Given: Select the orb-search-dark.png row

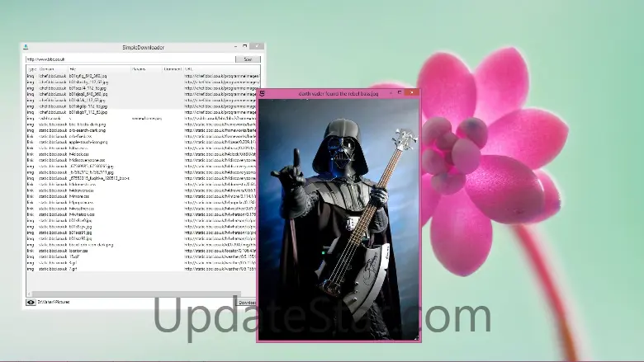Looking at the screenshot, I should 141,130.
